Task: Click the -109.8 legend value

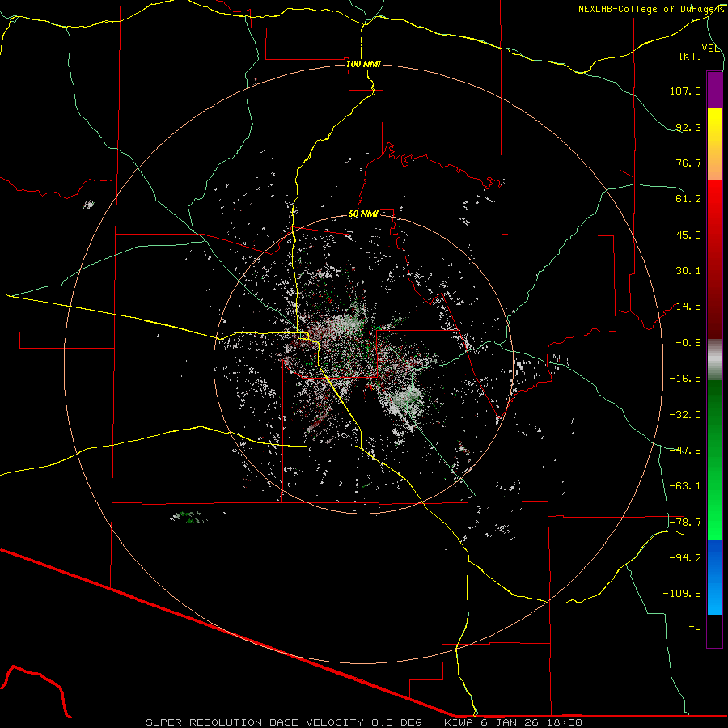Action: click(x=682, y=594)
